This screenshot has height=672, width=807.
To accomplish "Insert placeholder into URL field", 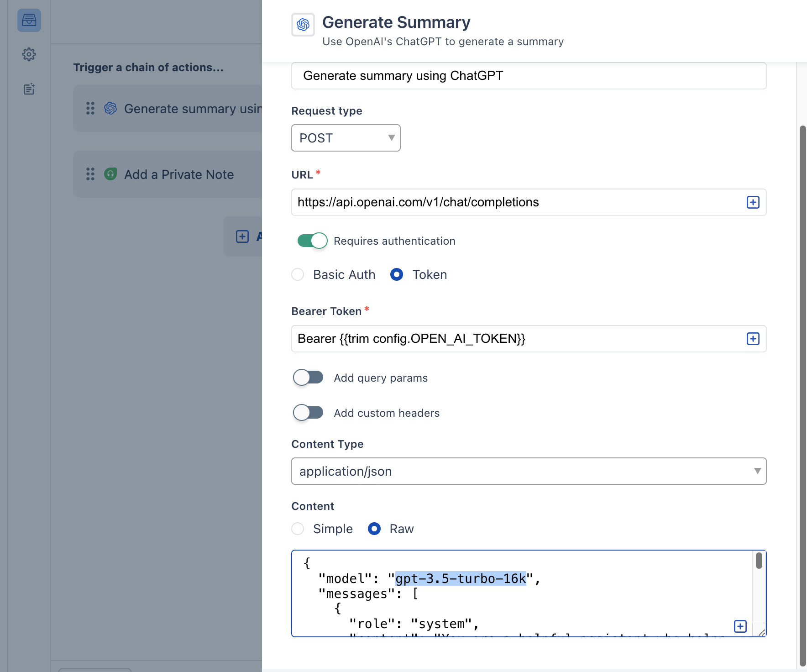I will 753,202.
